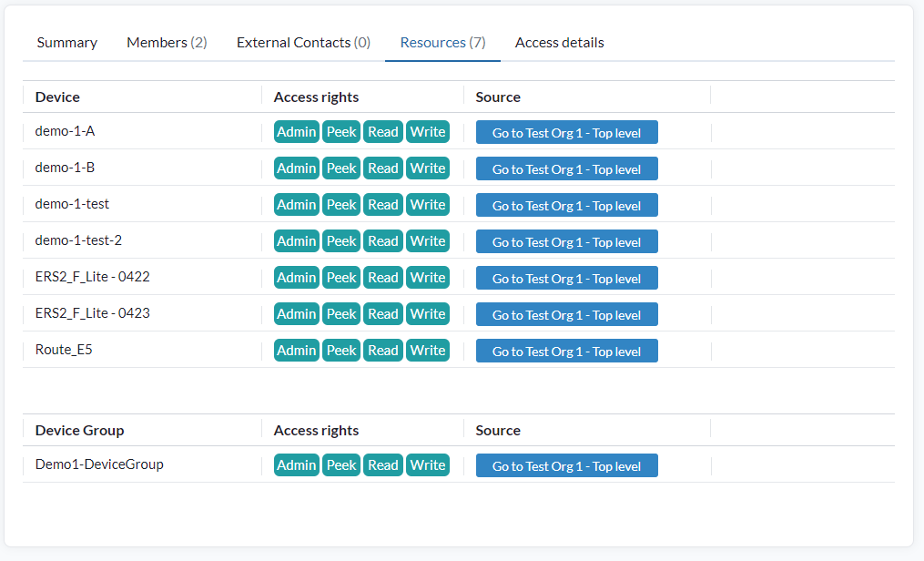Go to Test Org 1 from demo-1-test row
This screenshot has width=924, height=561.
tap(567, 206)
